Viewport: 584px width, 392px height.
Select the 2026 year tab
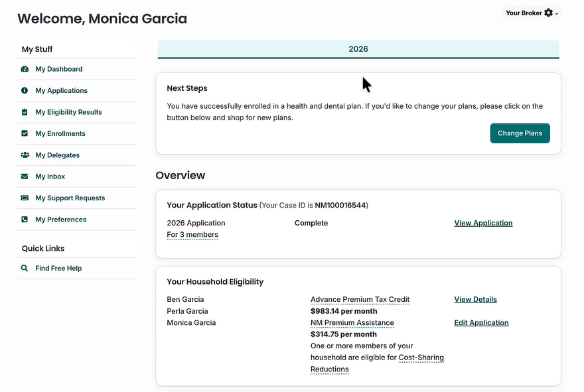tap(358, 49)
